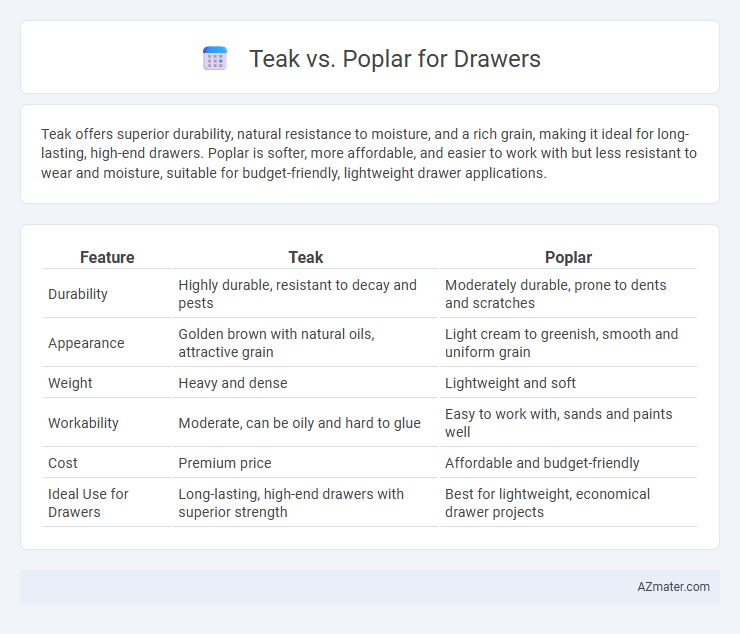Click the 'Teak vs. Poplar for Drawers' heading
The width and height of the screenshot is (740, 634).
pos(395,59)
